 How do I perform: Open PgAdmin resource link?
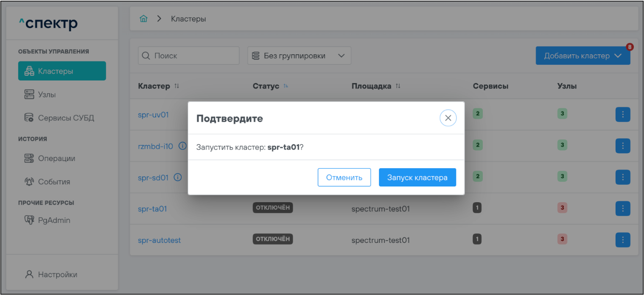coord(54,220)
